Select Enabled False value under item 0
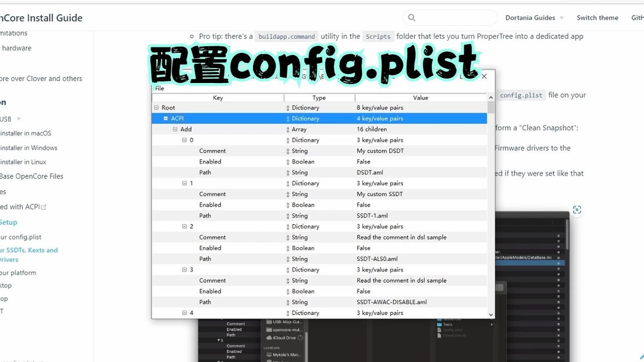644x362 pixels. [x=363, y=162]
